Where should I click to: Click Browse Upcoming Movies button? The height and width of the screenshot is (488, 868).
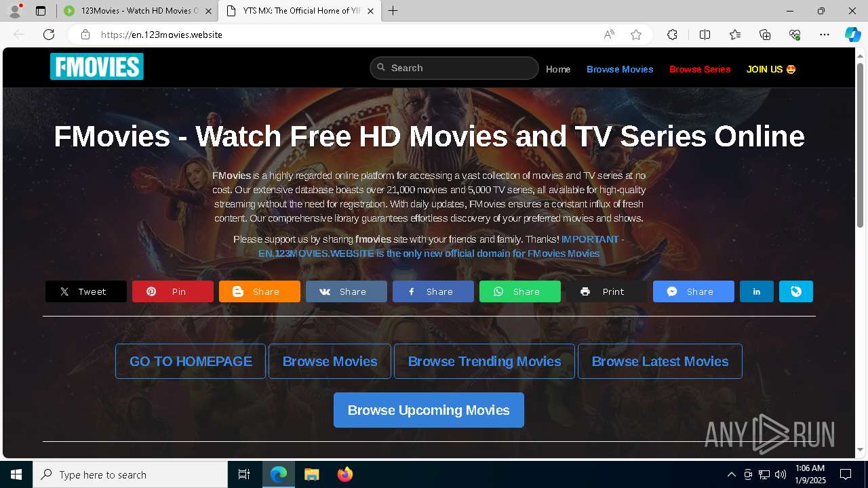(429, 410)
